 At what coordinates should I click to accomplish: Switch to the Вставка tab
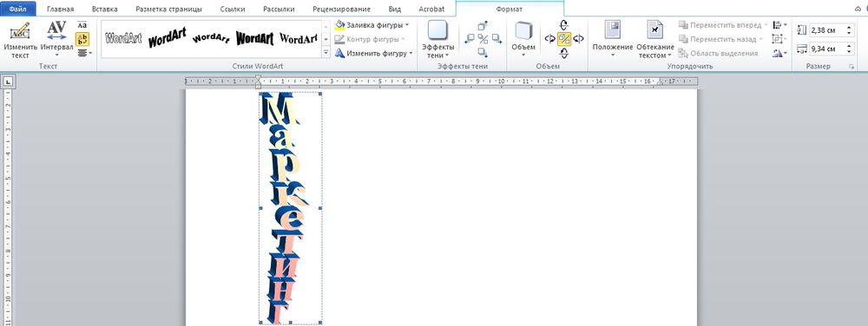click(x=105, y=10)
